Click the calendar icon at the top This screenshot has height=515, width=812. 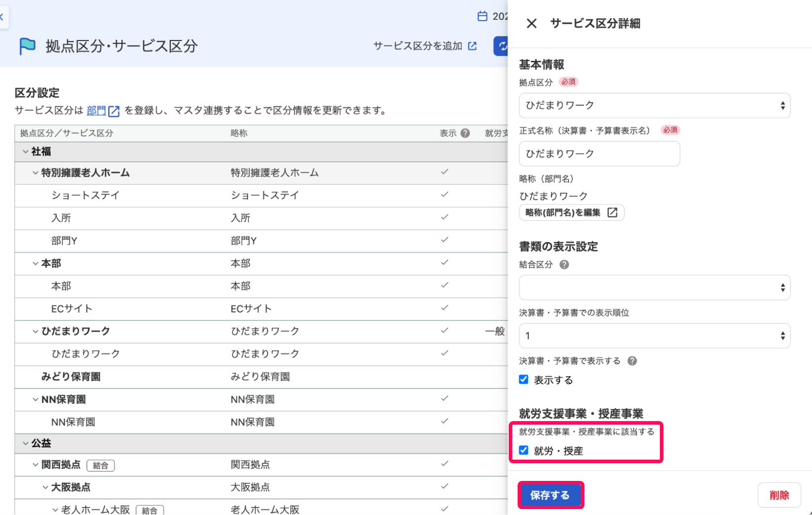tap(483, 16)
